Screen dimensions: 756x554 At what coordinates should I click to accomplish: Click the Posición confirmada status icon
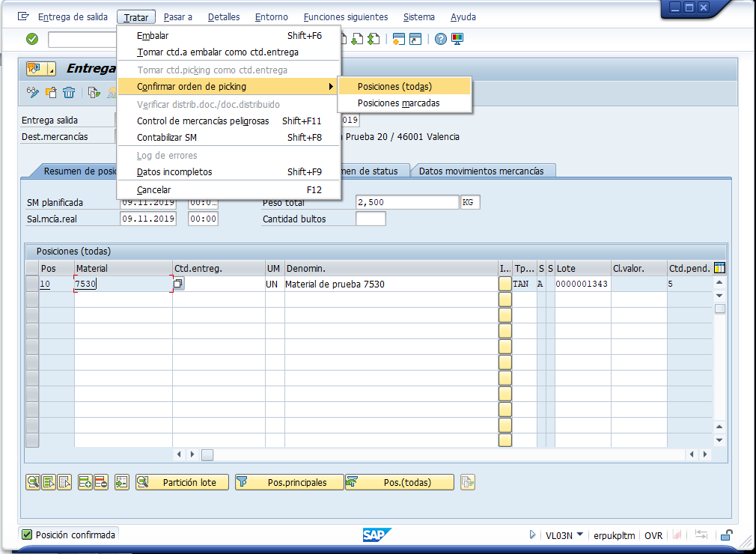point(25,534)
